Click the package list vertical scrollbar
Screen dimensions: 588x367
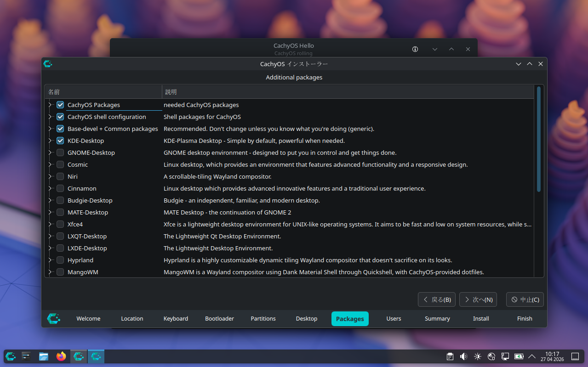pos(539,139)
